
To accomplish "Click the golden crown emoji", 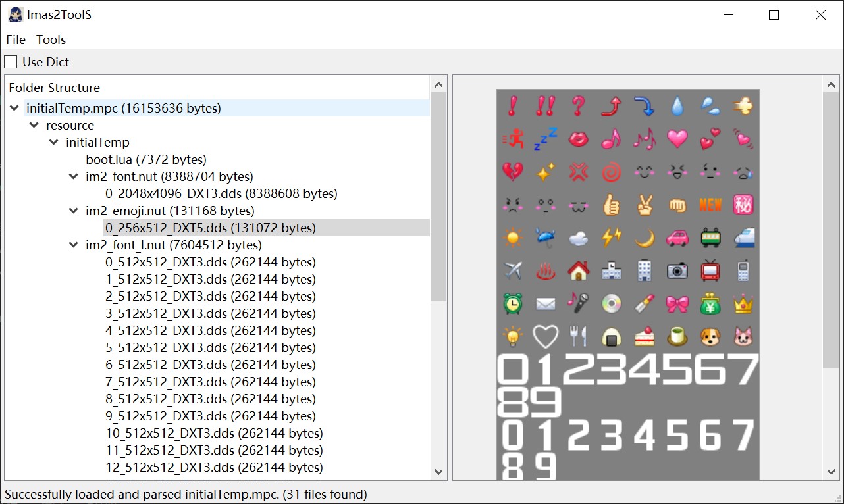I will point(743,303).
